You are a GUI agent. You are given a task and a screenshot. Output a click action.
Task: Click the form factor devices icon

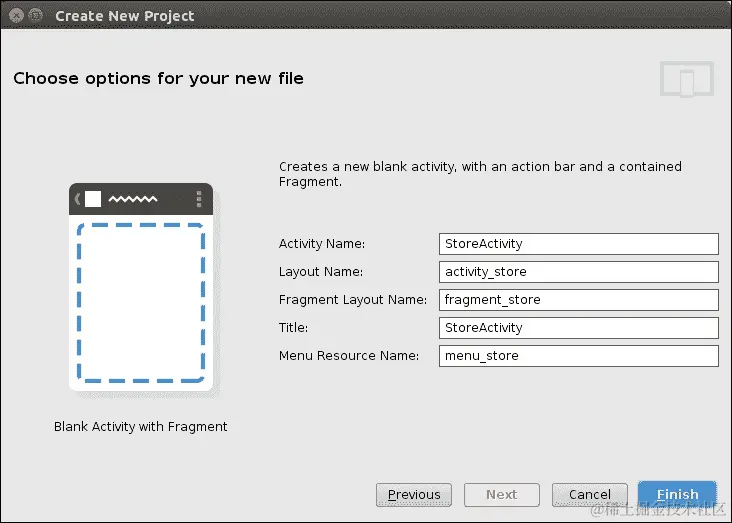coord(687,79)
